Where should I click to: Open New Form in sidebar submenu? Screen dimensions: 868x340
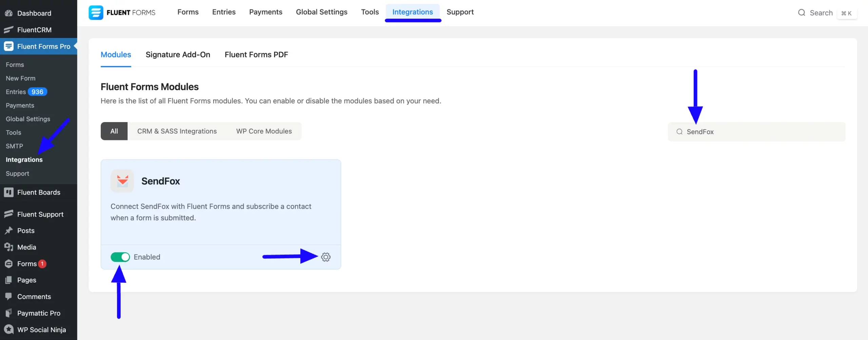[x=20, y=78]
